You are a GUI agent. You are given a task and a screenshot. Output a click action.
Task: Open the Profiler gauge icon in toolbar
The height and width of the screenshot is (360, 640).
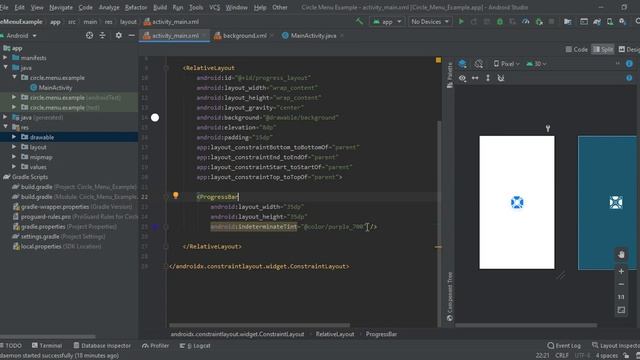coord(526,21)
